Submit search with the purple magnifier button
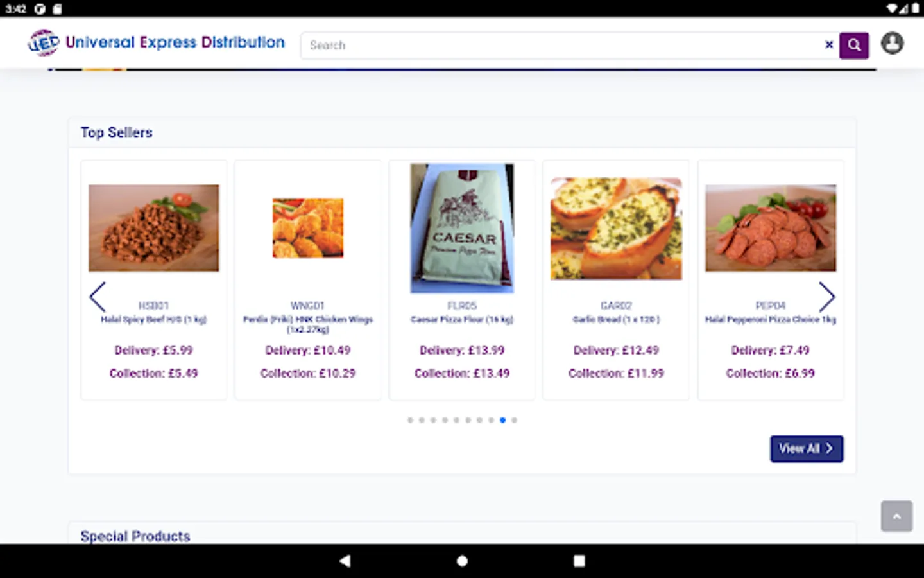924x578 pixels. (854, 45)
